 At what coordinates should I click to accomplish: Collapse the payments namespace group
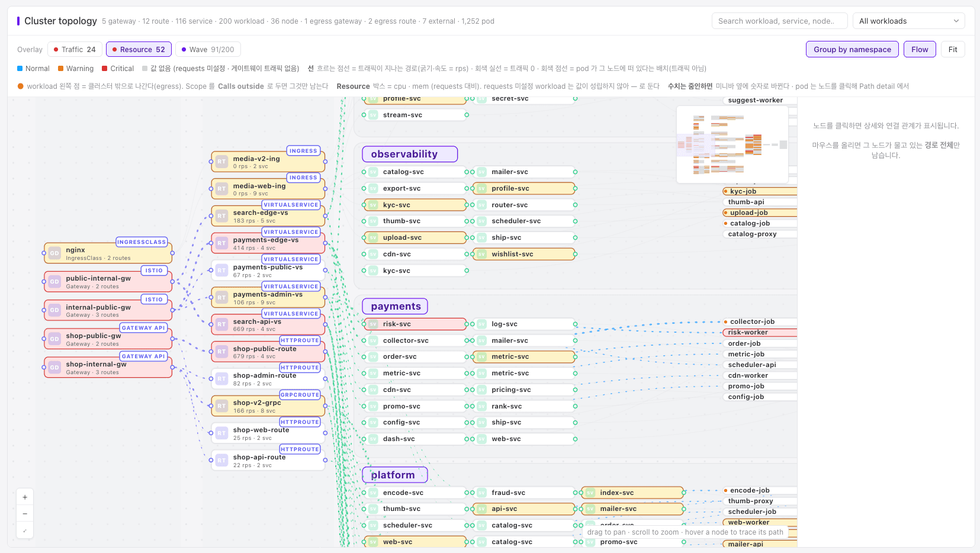(395, 307)
